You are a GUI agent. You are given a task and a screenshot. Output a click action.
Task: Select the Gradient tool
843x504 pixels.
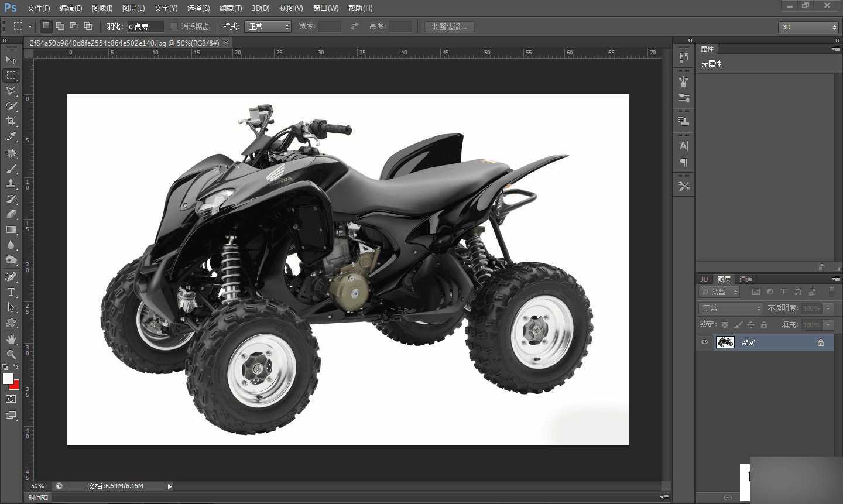click(11, 229)
